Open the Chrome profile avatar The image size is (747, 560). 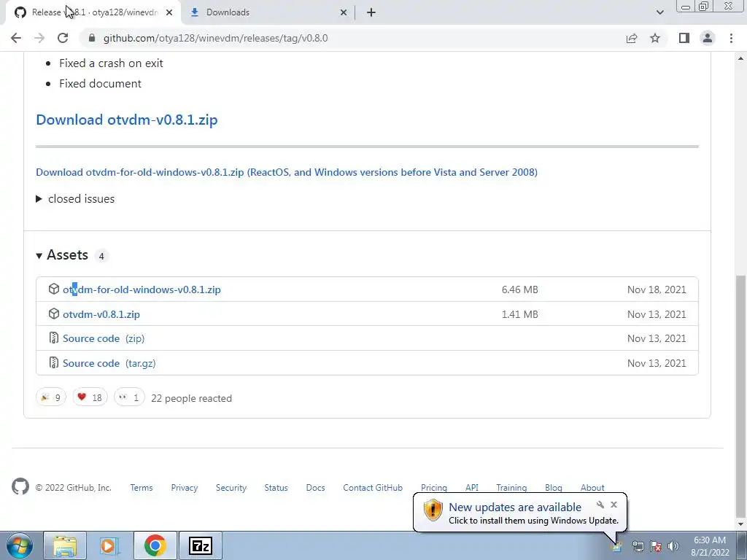pyautogui.click(x=708, y=38)
